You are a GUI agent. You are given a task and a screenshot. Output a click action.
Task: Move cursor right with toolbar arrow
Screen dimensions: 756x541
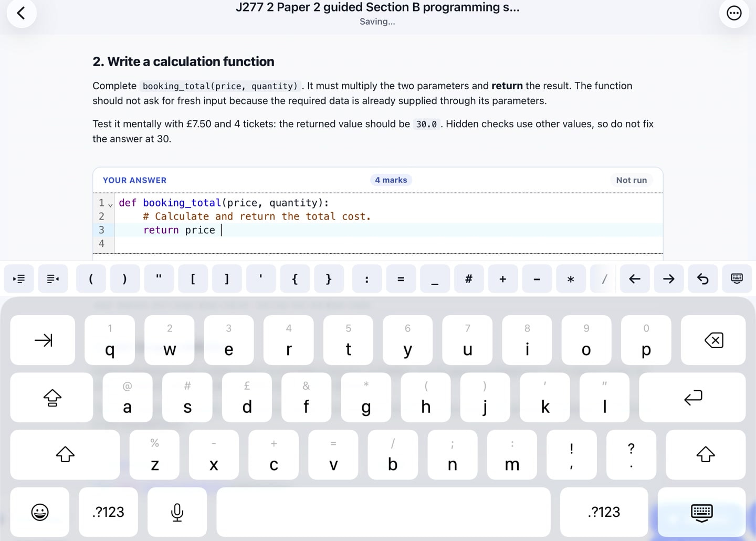669,279
